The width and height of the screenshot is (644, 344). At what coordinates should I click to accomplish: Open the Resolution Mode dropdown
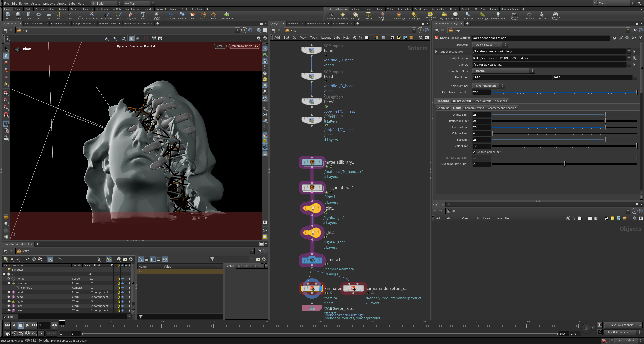503,71
